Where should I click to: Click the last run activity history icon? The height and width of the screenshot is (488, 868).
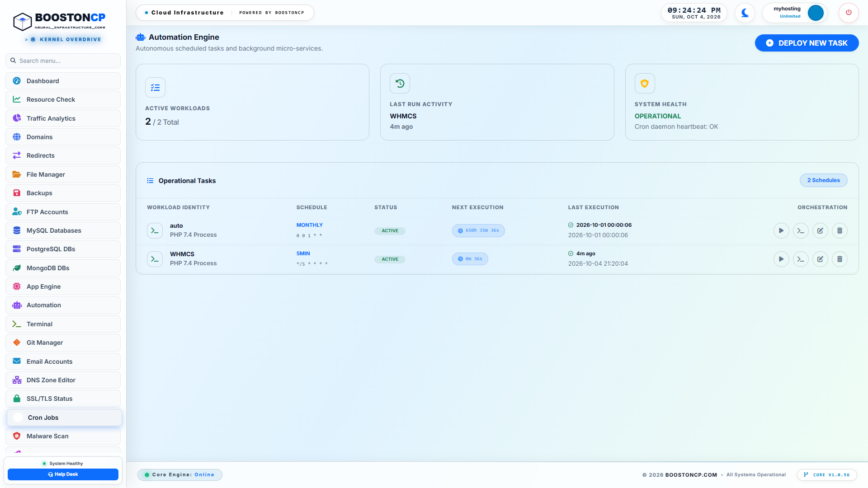tap(400, 83)
